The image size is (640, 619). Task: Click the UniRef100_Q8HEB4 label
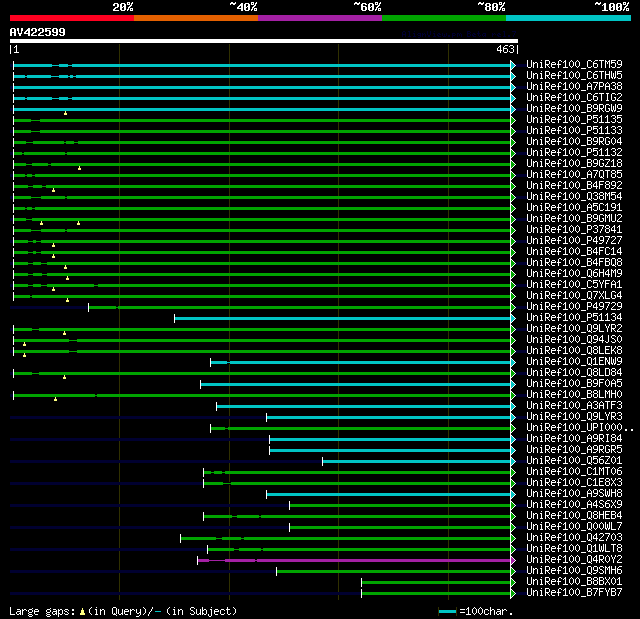[574, 516]
